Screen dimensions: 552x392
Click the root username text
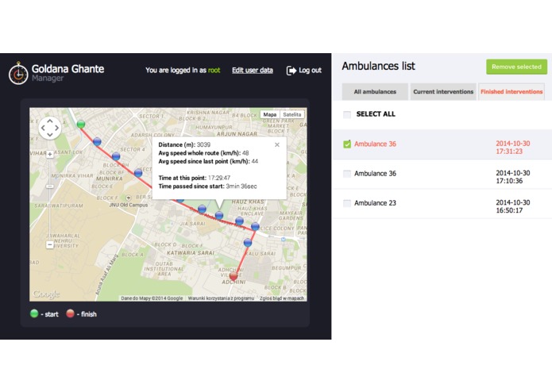214,71
